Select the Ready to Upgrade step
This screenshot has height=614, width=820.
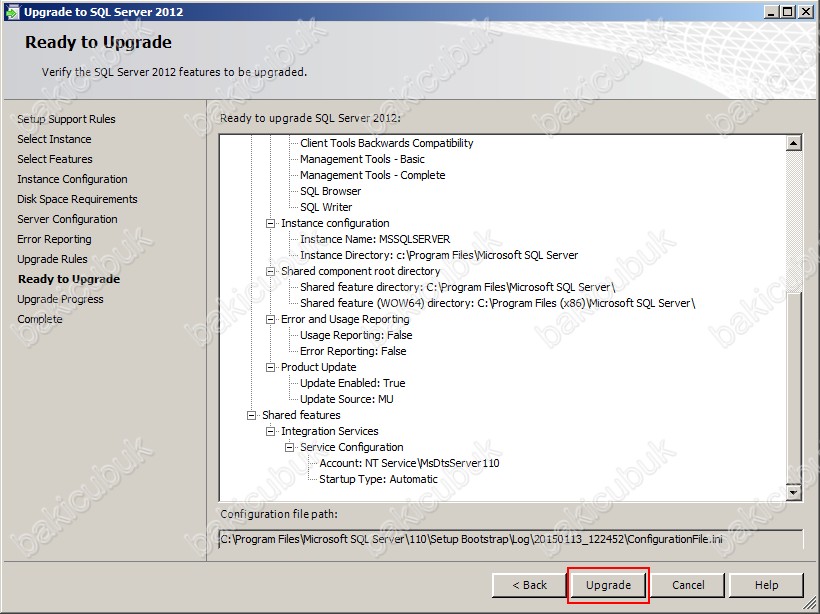pos(69,279)
